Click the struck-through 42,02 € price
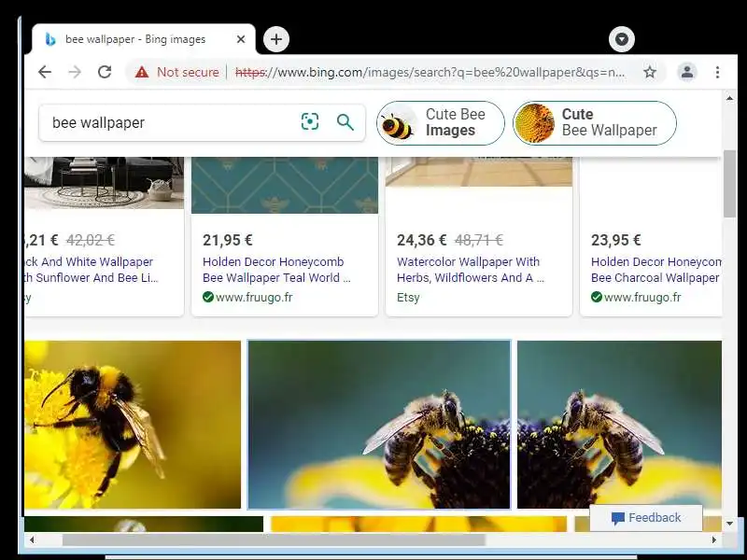 [x=91, y=240]
